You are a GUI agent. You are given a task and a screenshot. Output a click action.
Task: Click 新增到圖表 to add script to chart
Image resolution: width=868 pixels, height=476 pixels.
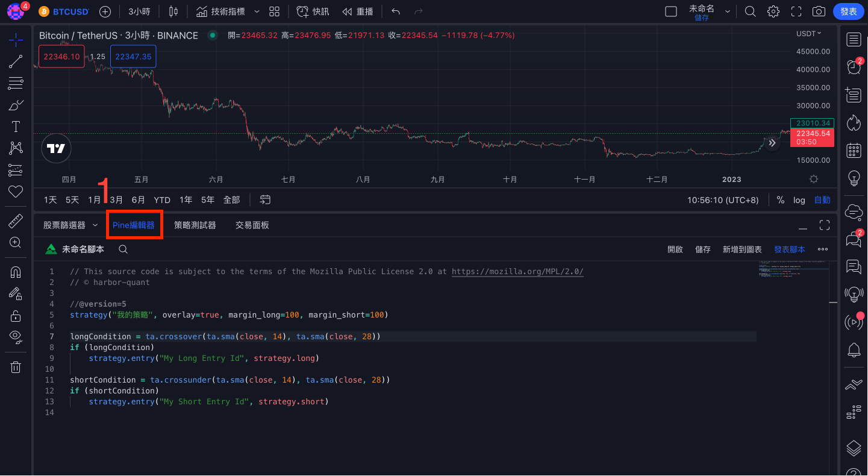click(742, 249)
